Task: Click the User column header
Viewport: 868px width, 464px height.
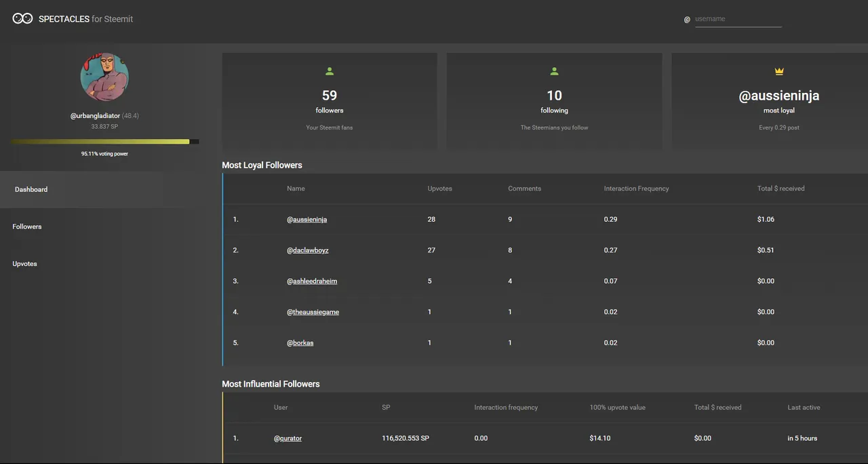Action: [281, 408]
